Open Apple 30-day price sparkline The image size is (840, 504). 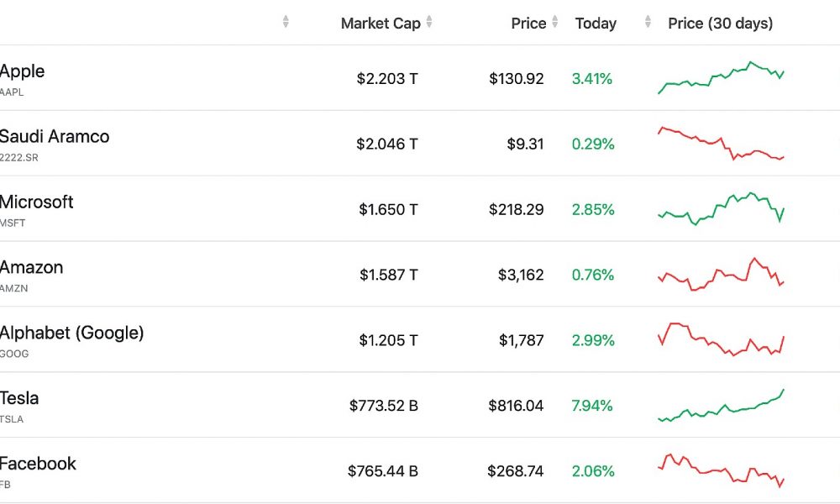coord(721,77)
